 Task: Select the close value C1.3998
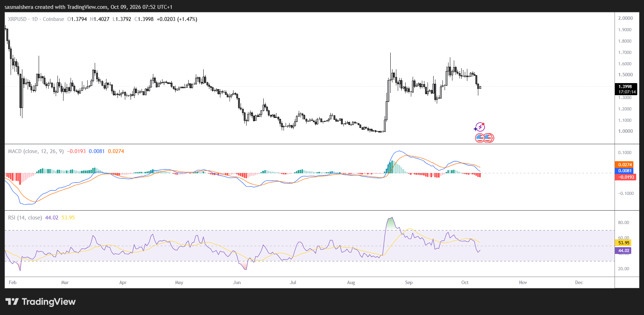144,19
